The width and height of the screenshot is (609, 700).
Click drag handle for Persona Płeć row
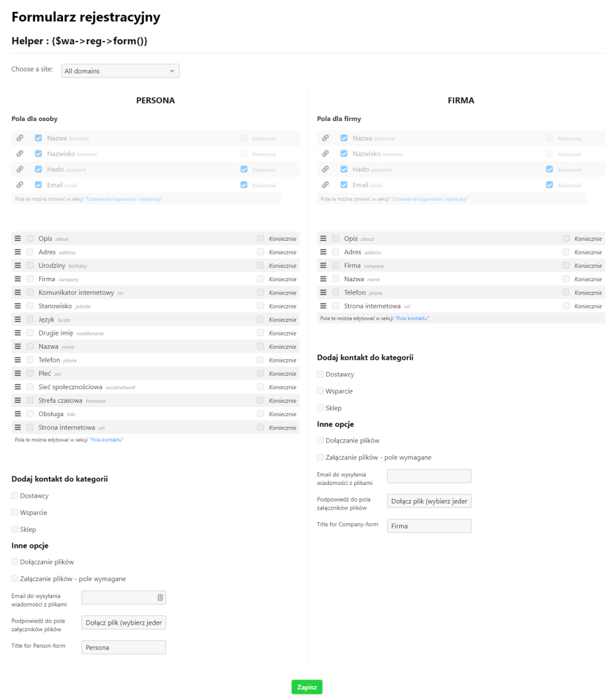18,373
